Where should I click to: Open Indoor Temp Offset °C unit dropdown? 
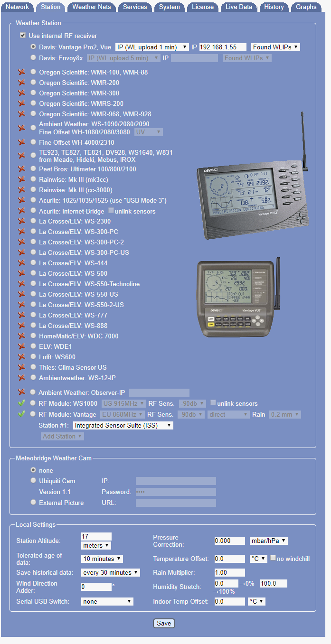coord(257,601)
